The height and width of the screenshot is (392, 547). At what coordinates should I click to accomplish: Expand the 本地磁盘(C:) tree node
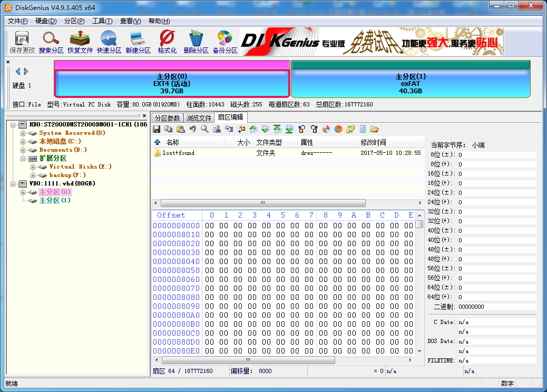tap(23, 142)
